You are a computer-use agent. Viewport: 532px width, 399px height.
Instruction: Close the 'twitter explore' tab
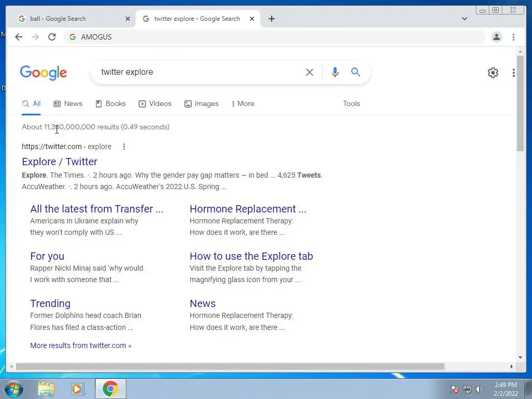click(252, 19)
